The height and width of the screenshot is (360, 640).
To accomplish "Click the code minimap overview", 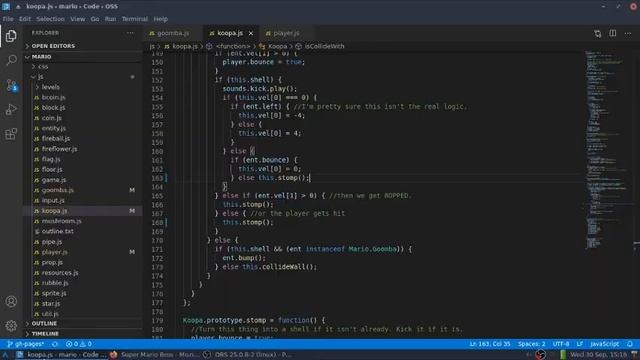I will 607,151.
